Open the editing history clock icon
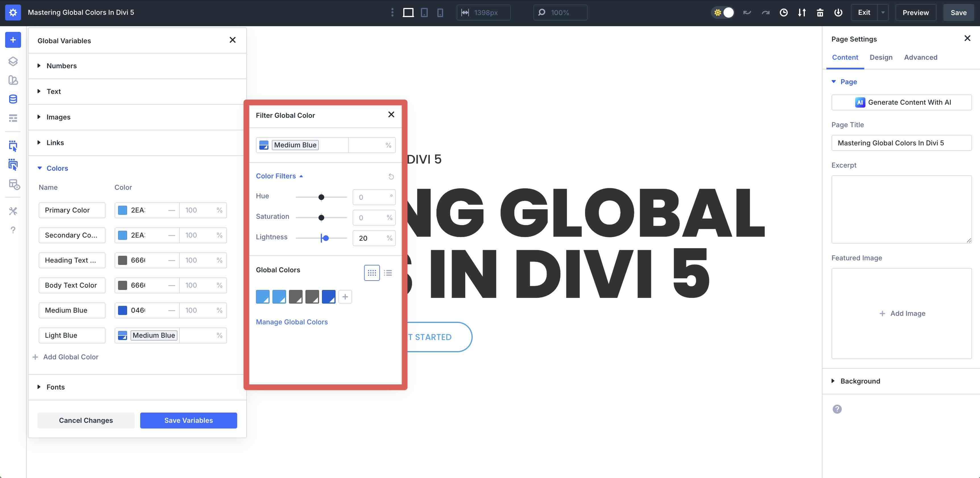Image resolution: width=980 pixels, height=478 pixels. coord(784,13)
